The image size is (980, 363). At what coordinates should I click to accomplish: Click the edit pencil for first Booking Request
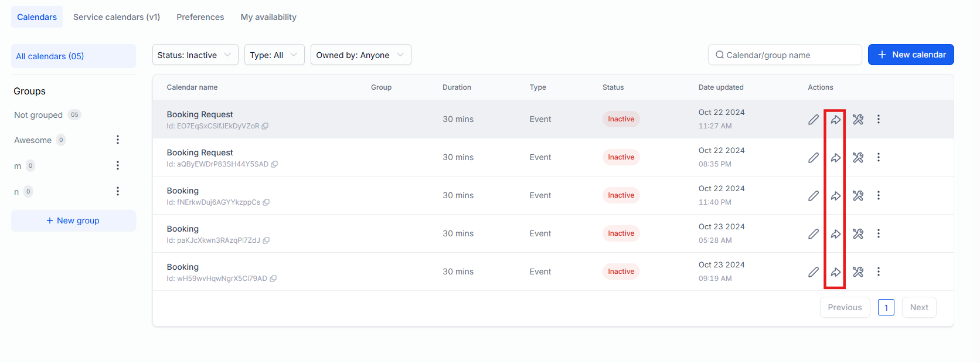click(813, 120)
